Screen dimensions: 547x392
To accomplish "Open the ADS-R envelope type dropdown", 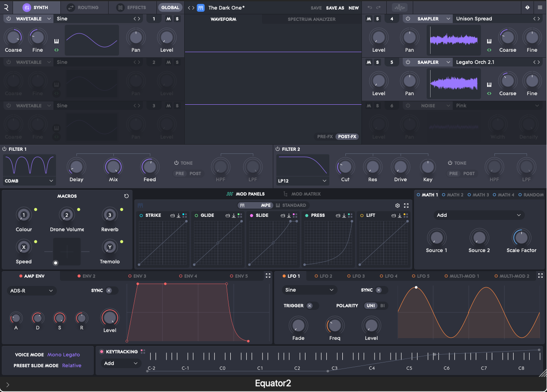I will pos(31,290).
